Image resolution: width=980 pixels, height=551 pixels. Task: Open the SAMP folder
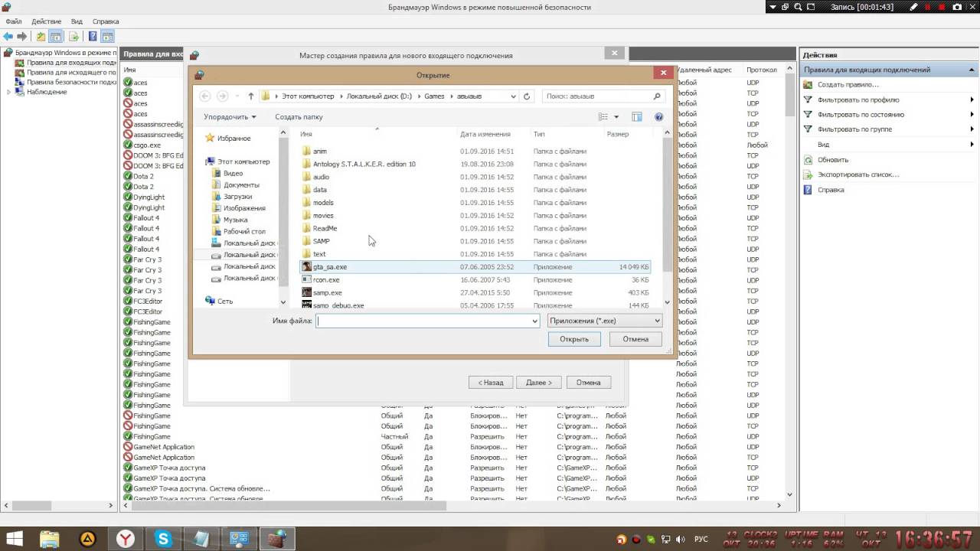[x=321, y=241]
